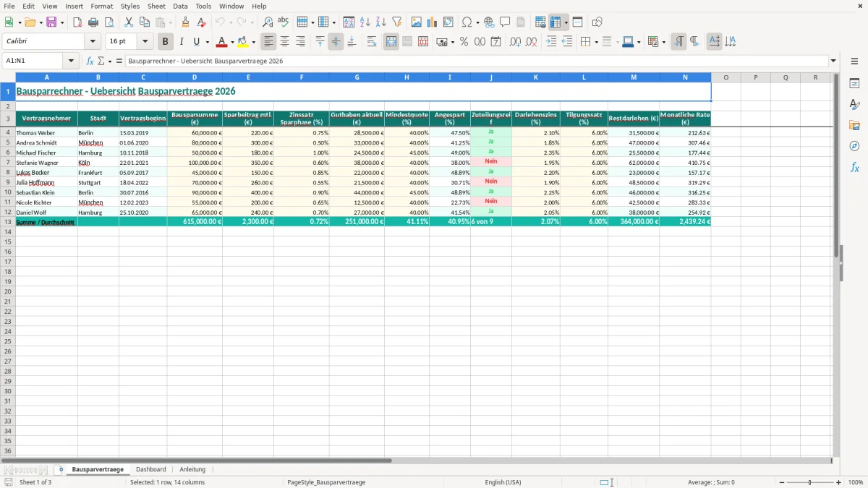Toggle Wrap Text button
This screenshot has width=868, height=488.
(x=372, y=42)
